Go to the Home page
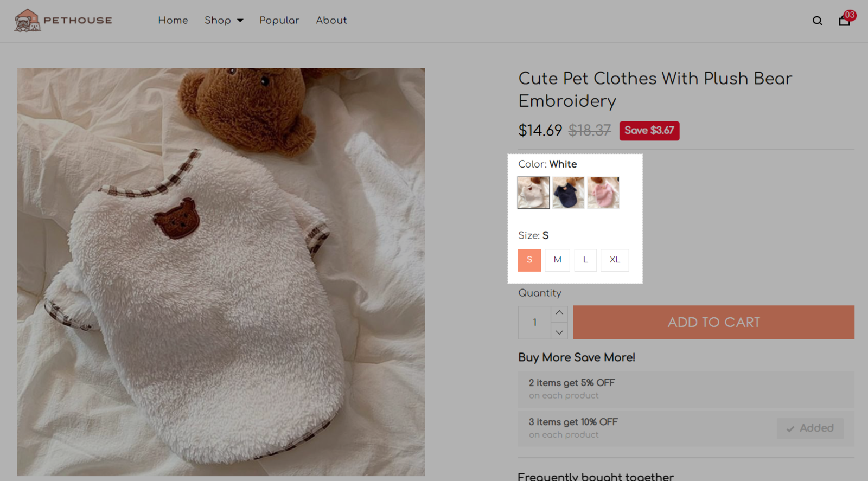Screen dimensions: 868x481 tap(173, 21)
